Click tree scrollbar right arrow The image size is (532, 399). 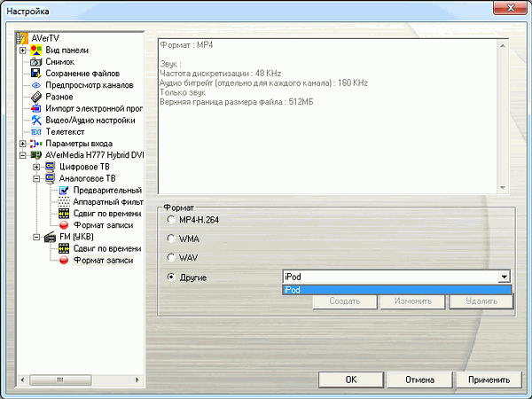pyautogui.click(x=137, y=379)
